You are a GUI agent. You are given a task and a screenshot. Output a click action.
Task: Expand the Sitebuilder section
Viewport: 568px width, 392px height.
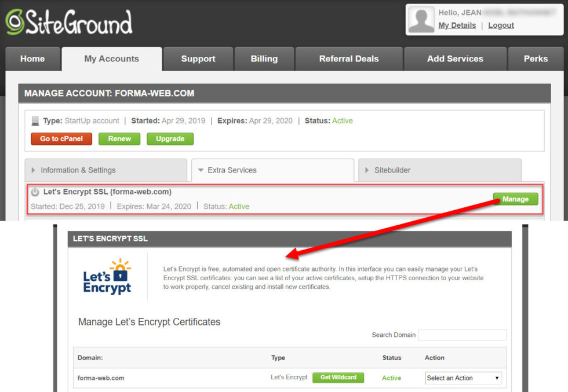coord(440,170)
